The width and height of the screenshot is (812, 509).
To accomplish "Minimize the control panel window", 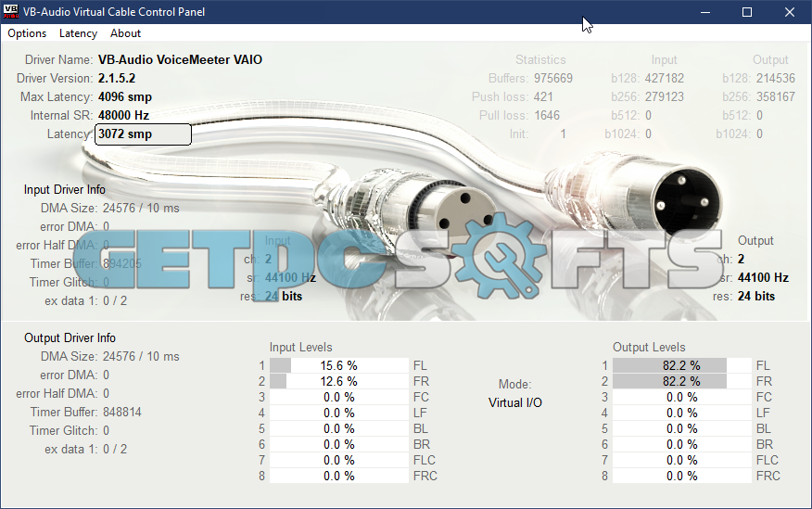I will click(704, 12).
